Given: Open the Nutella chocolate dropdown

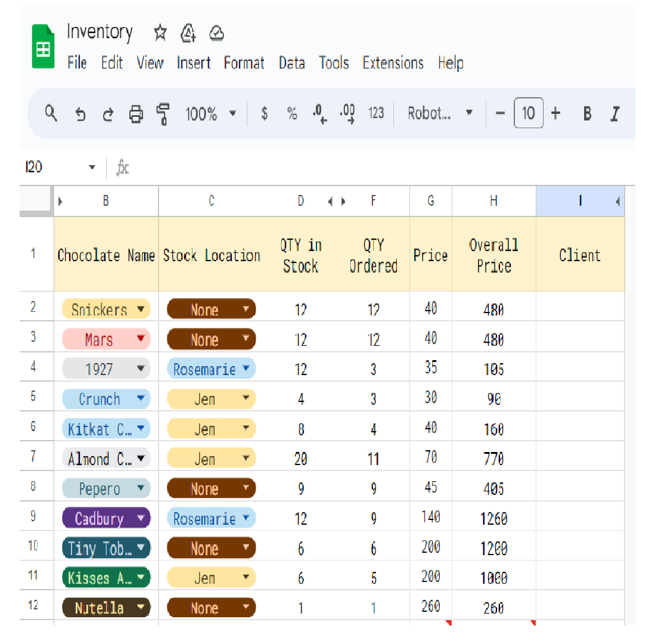Looking at the screenshot, I should pos(141,606).
